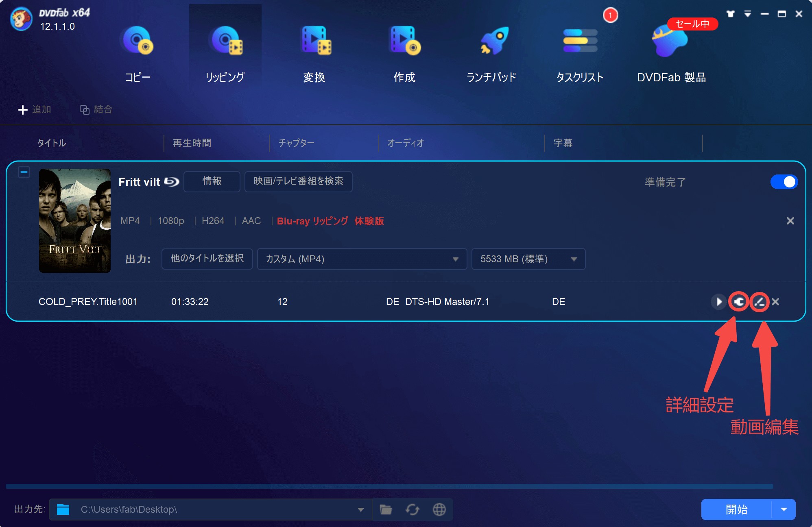Screen dimensions: 812x527
Task: Open the Creator (作成) module
Action: coord(404,54)
